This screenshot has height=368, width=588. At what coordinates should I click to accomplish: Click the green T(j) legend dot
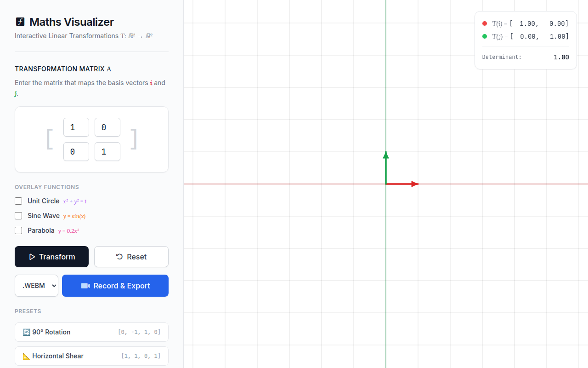coord(485,36)
